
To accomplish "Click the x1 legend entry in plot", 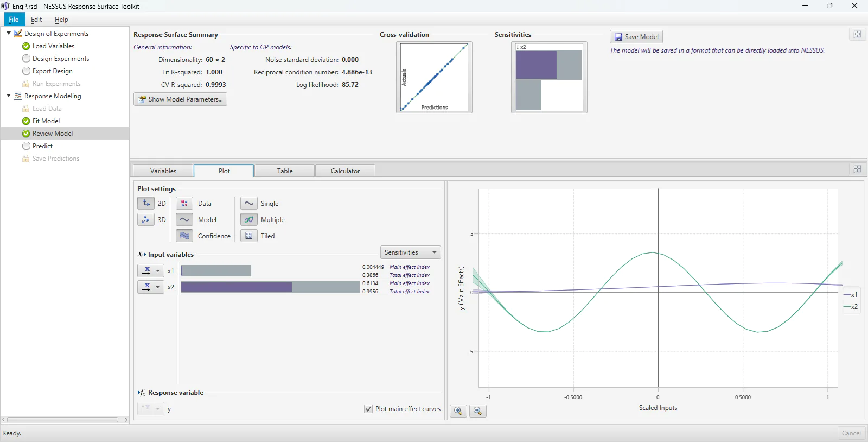I will [x=851, y=295].
